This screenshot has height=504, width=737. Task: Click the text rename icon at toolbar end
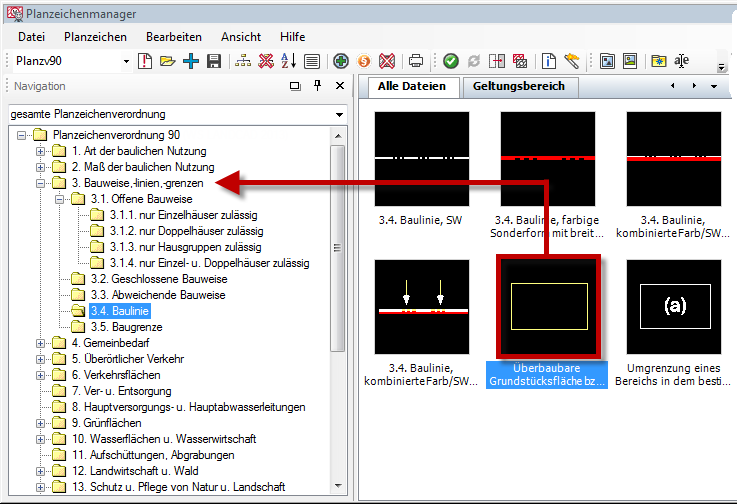pos(681,62)
